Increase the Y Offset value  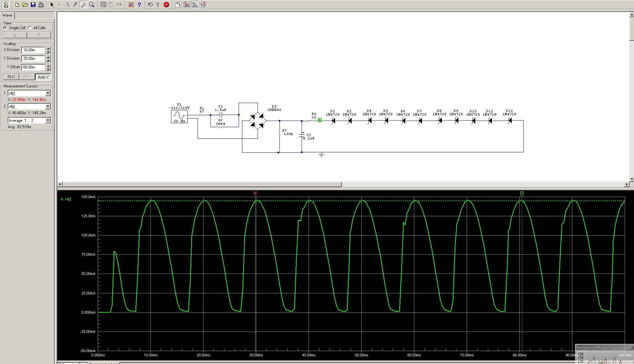pos(48,66)
